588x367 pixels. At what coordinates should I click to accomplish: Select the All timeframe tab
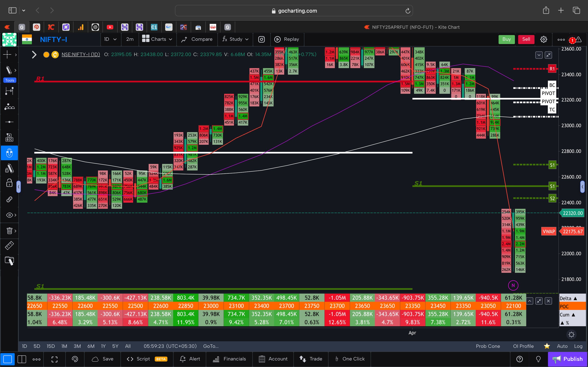[128, 346]
